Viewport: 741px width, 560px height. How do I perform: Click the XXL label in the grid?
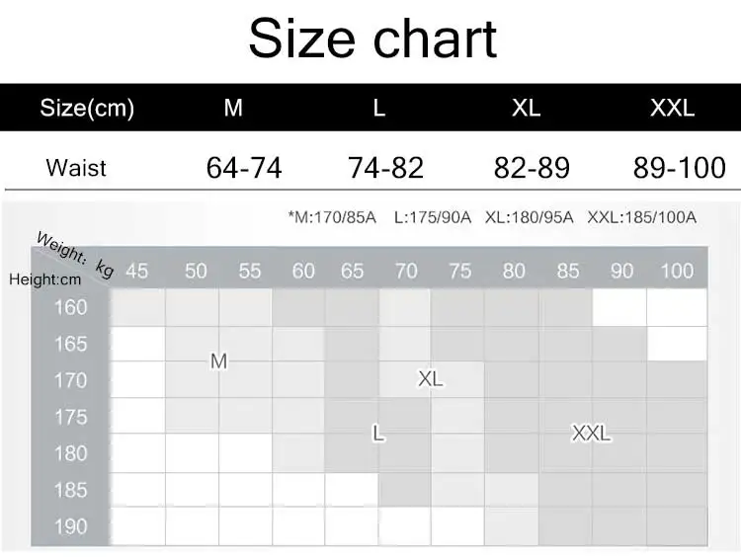coord(591,433)
